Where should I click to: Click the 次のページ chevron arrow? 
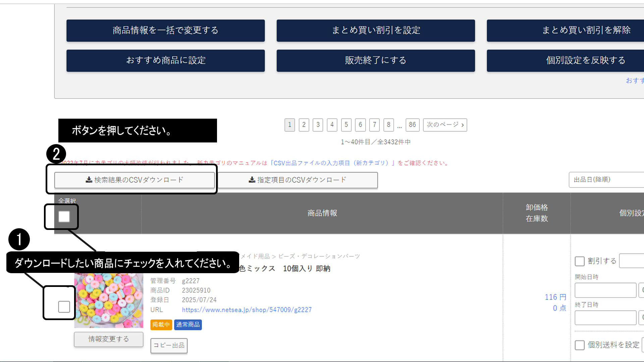click(x=463, y=125)
